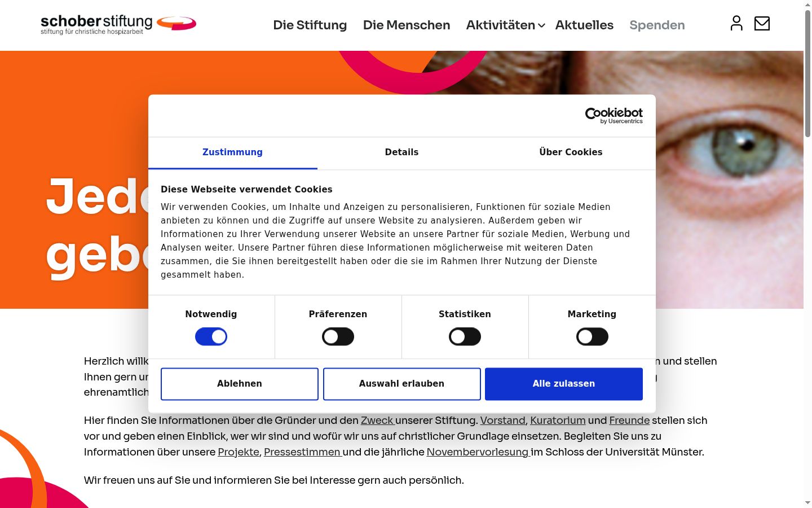Screen dimensions: 812x508
Task: Click the Cookiebot logo
Action: coord(614,116)
